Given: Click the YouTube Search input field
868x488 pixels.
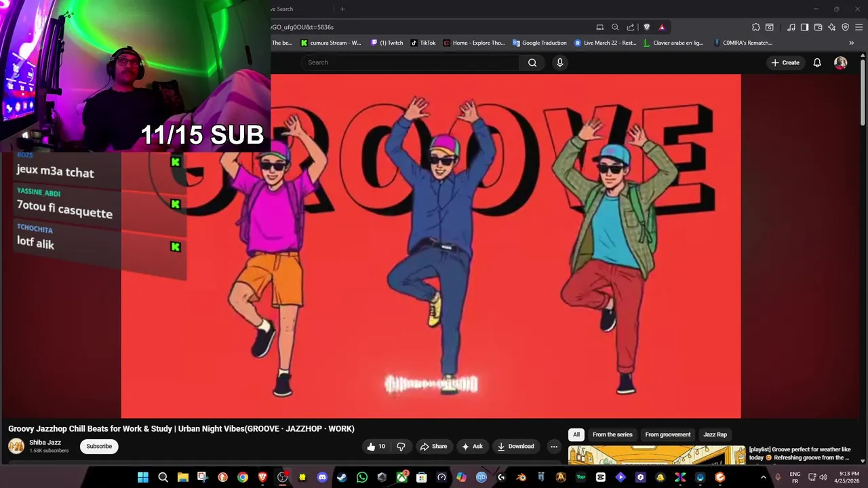Looking at the screenshot, I should [410, 62].
